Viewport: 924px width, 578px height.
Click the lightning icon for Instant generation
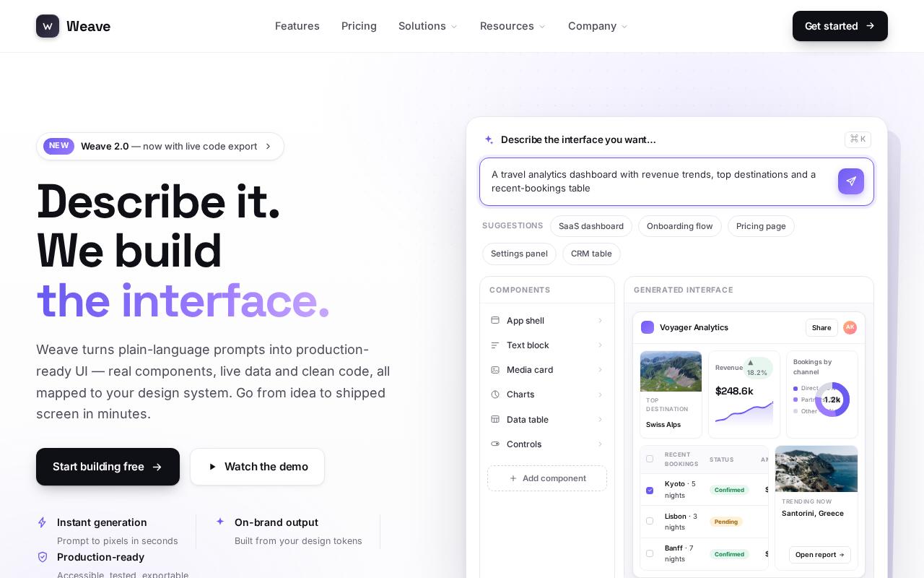[42, 522]
